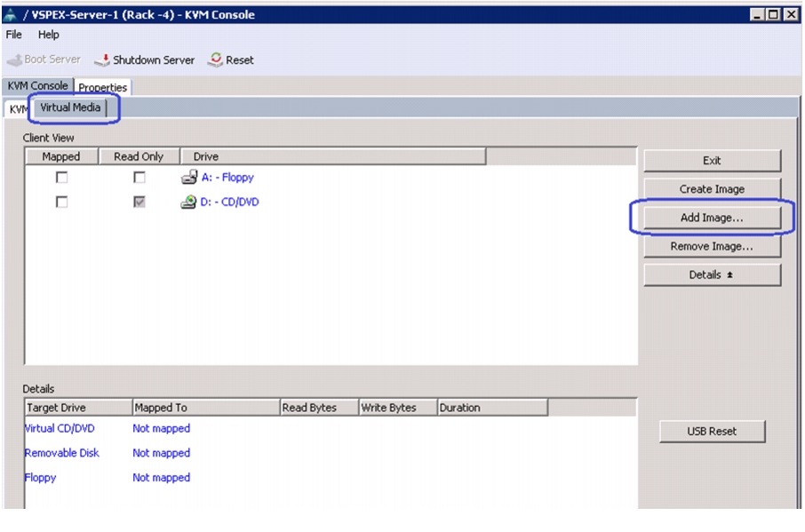Viewport: 805px width, 532px height.
Task: Open the Help menu
Action: point(49,35)
